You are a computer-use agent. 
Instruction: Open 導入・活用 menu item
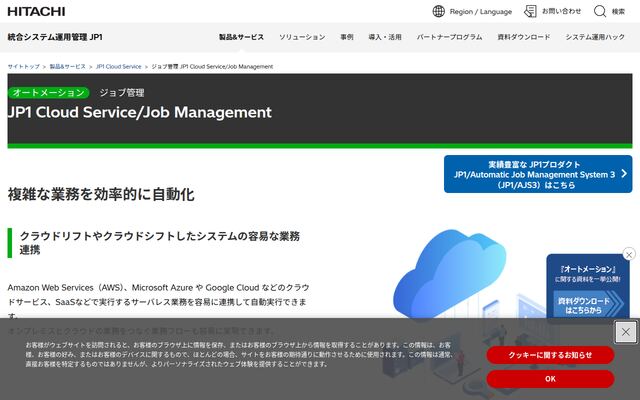pos(385,37)
